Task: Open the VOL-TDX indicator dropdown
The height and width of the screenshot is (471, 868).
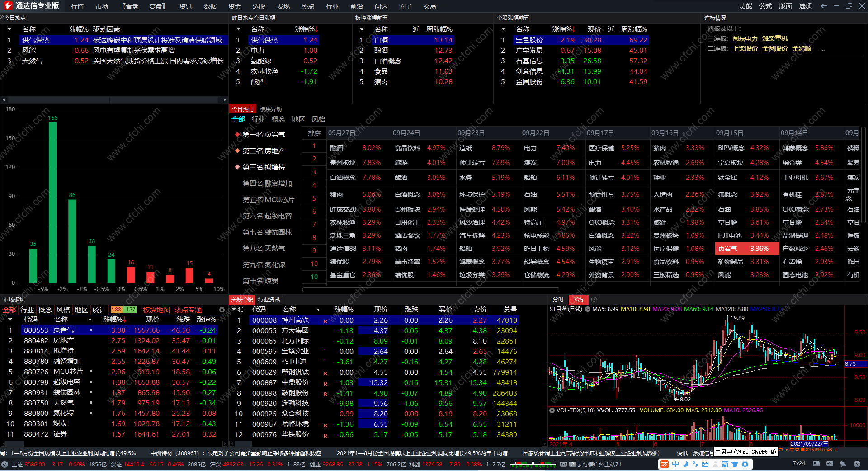Action: tap(552, 410)
